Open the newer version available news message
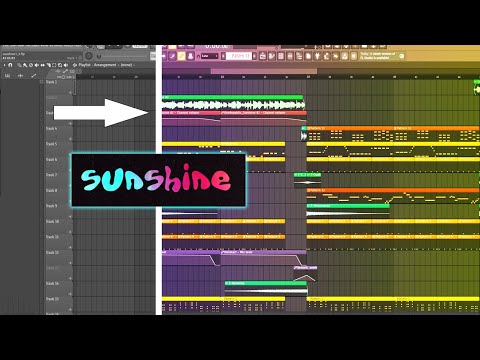Image resolution: width=480 pixels, height=360 pixels. (x=378, y=56)
